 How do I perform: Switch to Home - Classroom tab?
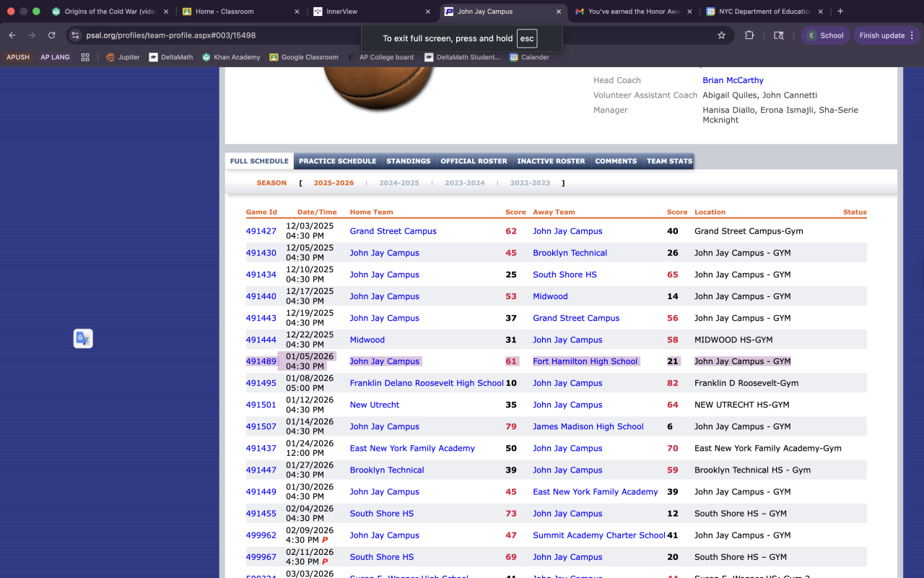pyautogui.click(x=241, y=12)
